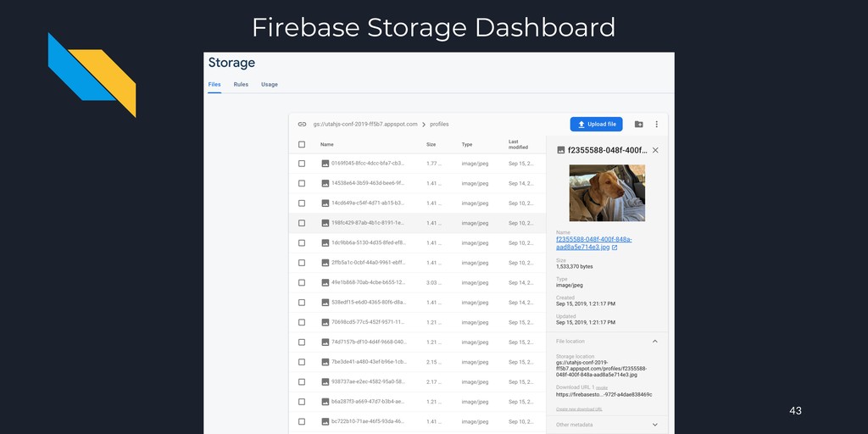Select checkbox for file 14cd649a
This screenshot has width=868, height=434.
tap(302, 203)
